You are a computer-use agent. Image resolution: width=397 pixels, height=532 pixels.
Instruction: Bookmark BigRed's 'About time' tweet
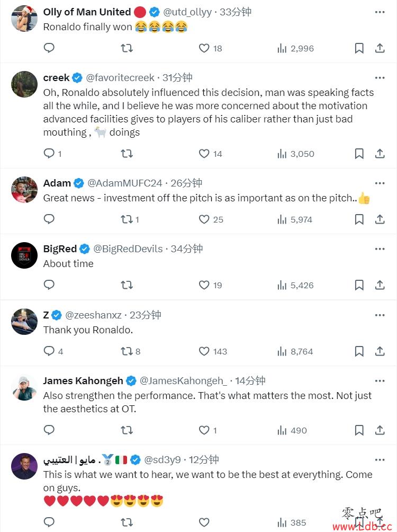pos(359,285)
